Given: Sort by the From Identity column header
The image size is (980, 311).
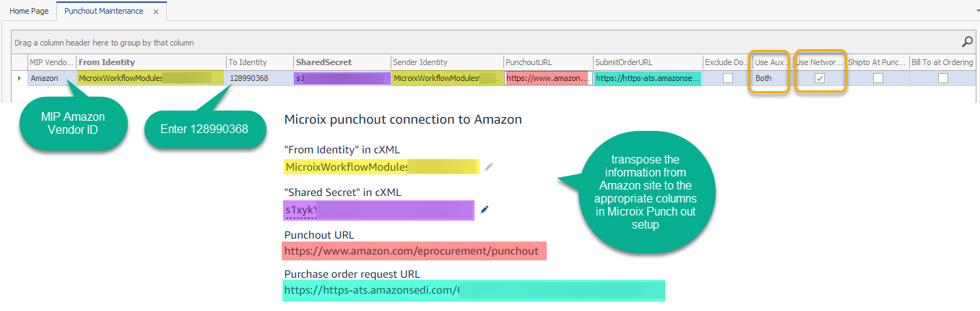Looking at the screenshot, I should [x=149, y=62].
